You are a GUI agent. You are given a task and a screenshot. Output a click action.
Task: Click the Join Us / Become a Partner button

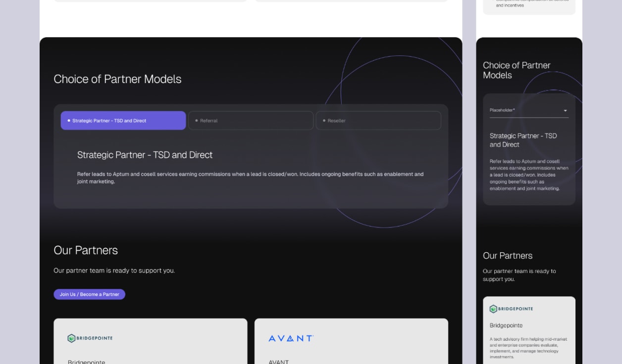90,294
